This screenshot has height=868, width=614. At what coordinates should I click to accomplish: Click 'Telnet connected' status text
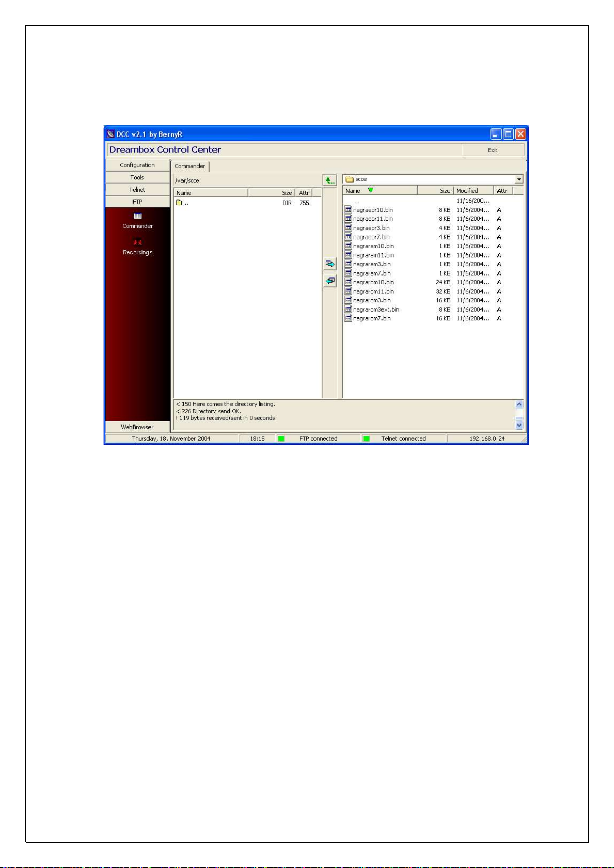coord(404,439)
